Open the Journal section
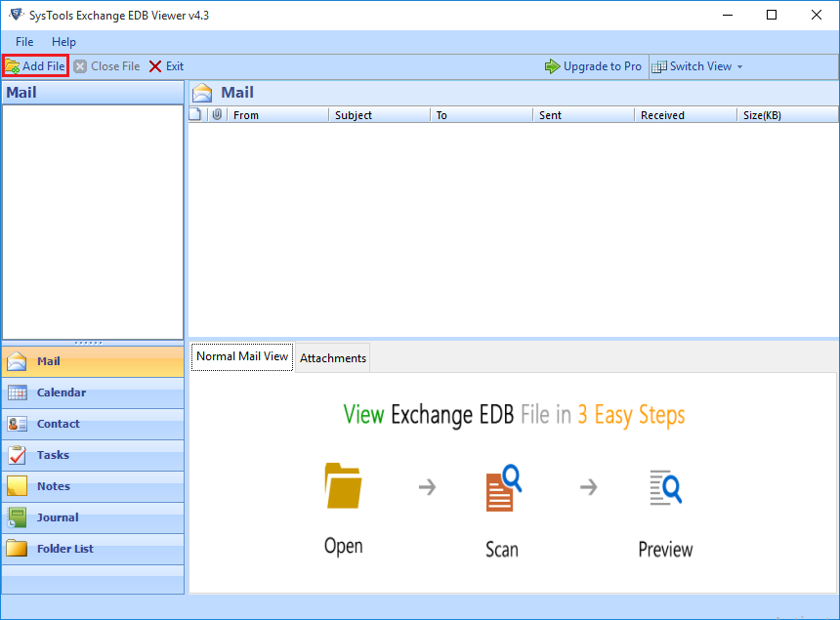 (x=93, y=517)
